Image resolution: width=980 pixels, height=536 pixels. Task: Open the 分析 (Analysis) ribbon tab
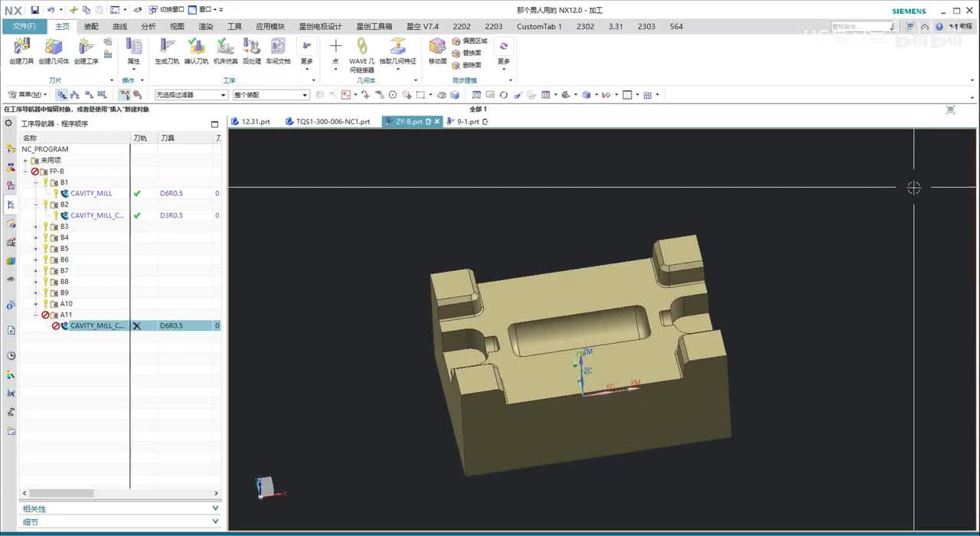click(x=148, y=26)
